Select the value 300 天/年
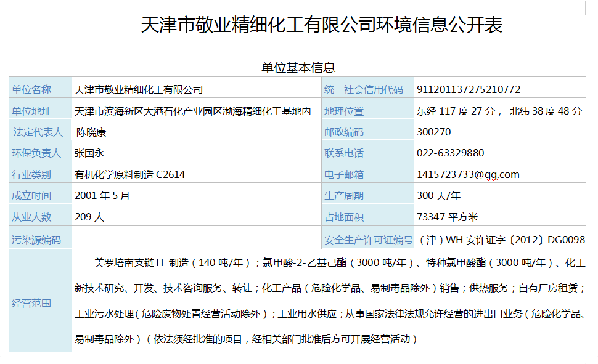The image size is (598, 364). (x=438, y=195)
